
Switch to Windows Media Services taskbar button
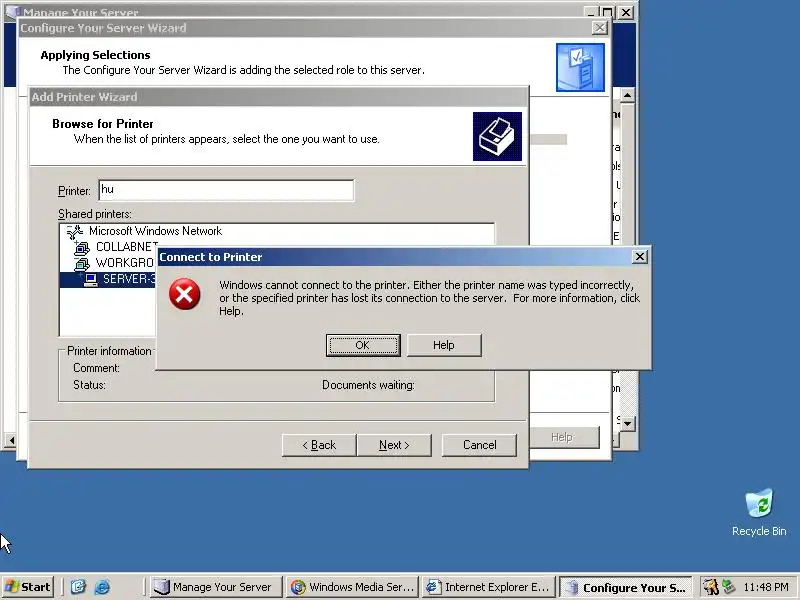point(353,587)
